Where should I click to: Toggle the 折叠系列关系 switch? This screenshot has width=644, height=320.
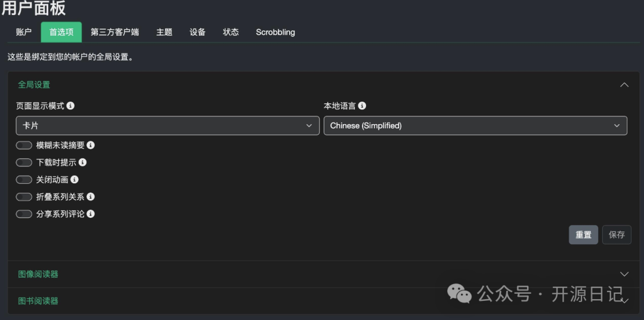(24, 196)
